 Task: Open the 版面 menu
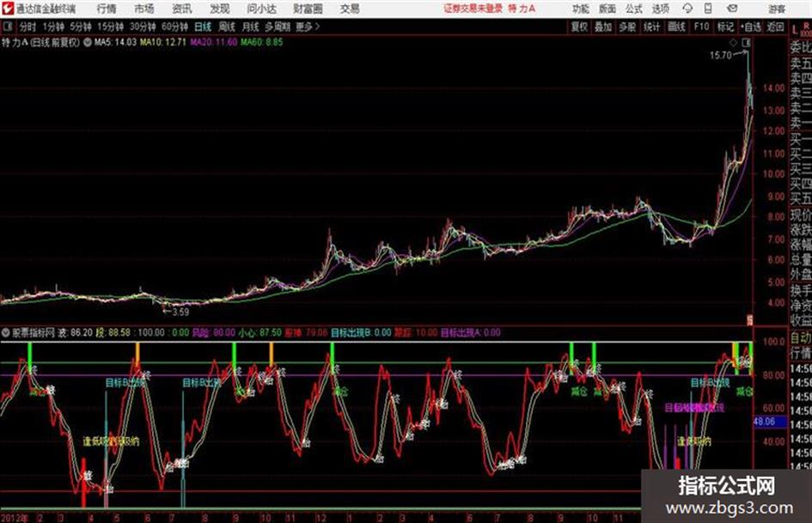607,9
